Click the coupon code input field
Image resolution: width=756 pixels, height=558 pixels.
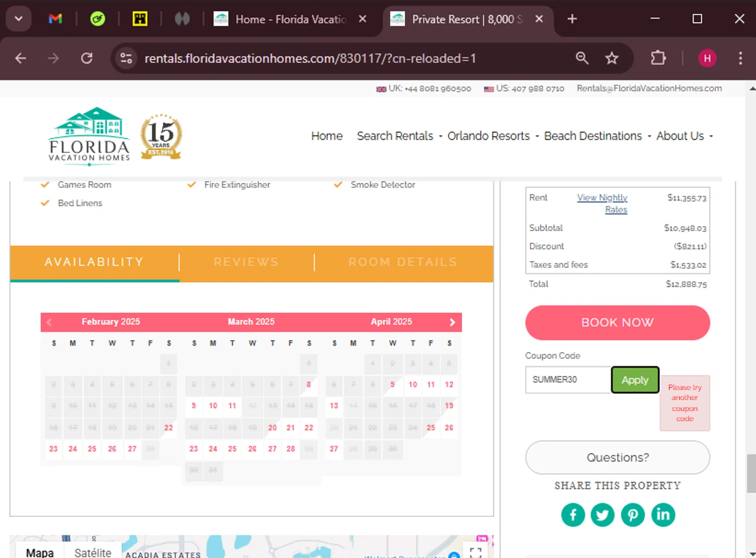(568, 380)
